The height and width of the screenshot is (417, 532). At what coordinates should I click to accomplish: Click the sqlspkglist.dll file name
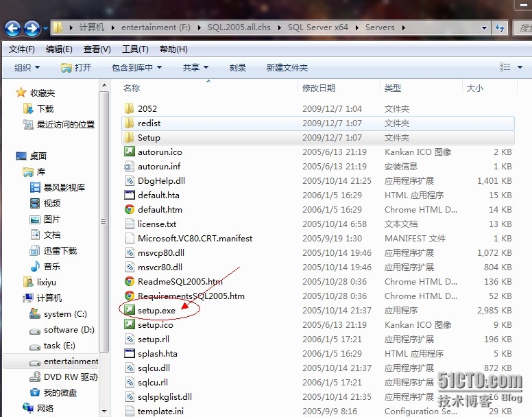pos(165,396)
